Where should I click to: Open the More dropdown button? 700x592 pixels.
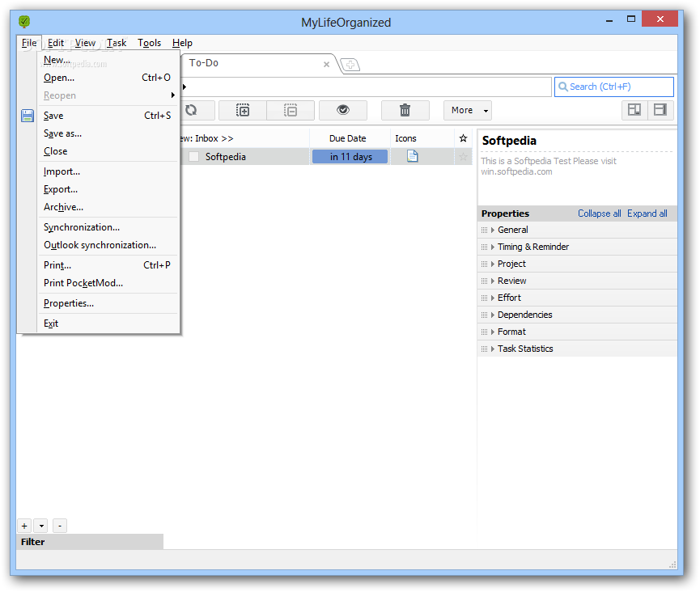click(x=468, y=110)
